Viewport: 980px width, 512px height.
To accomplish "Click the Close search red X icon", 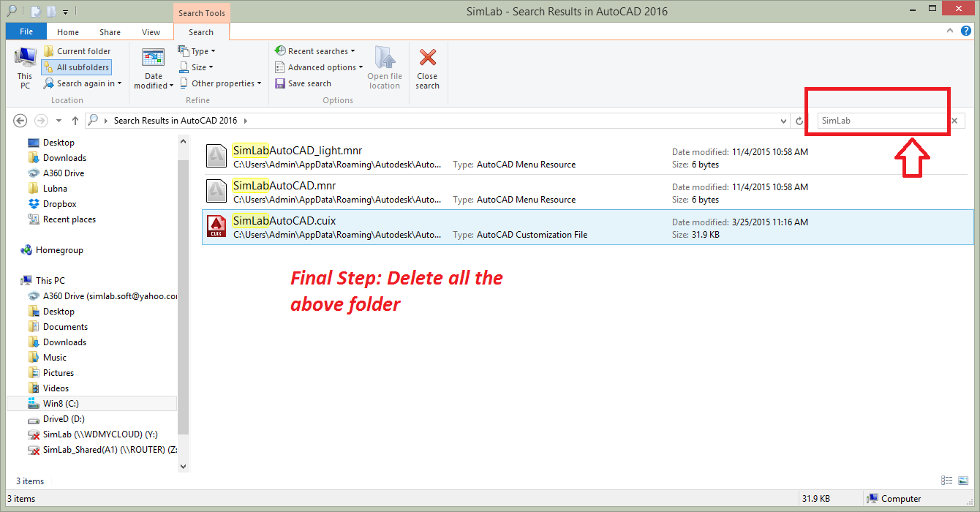I will click(x=427, y=58).
